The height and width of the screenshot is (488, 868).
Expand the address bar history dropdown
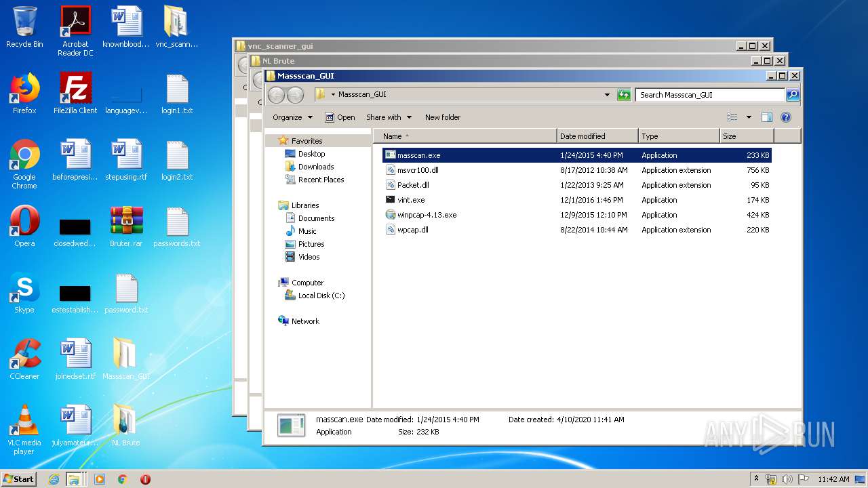tap(607, 95)
